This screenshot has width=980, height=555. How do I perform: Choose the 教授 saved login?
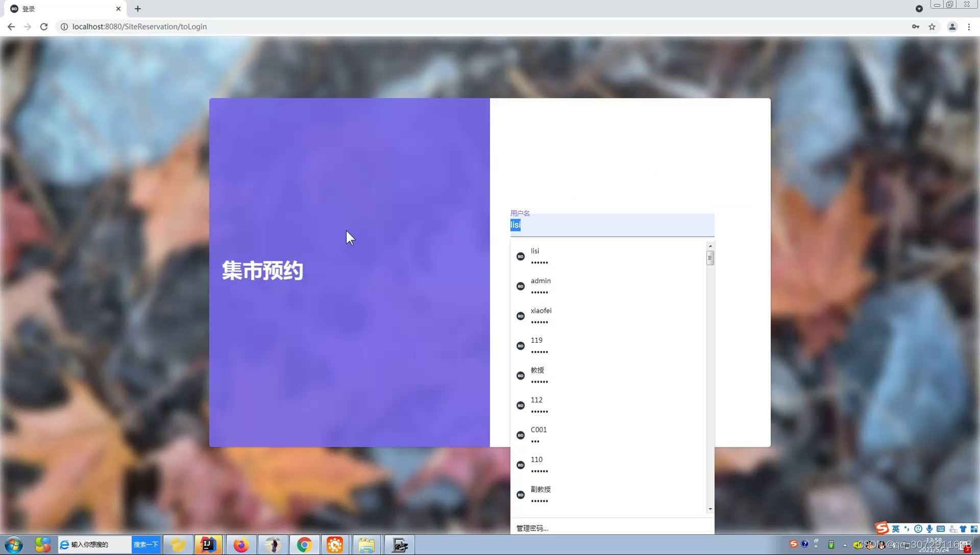click(608, 375)
